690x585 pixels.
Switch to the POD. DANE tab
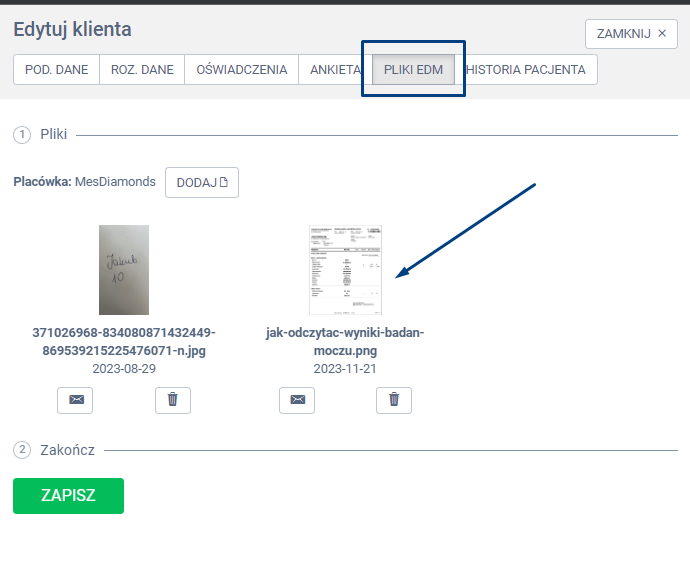coord(56,70)
